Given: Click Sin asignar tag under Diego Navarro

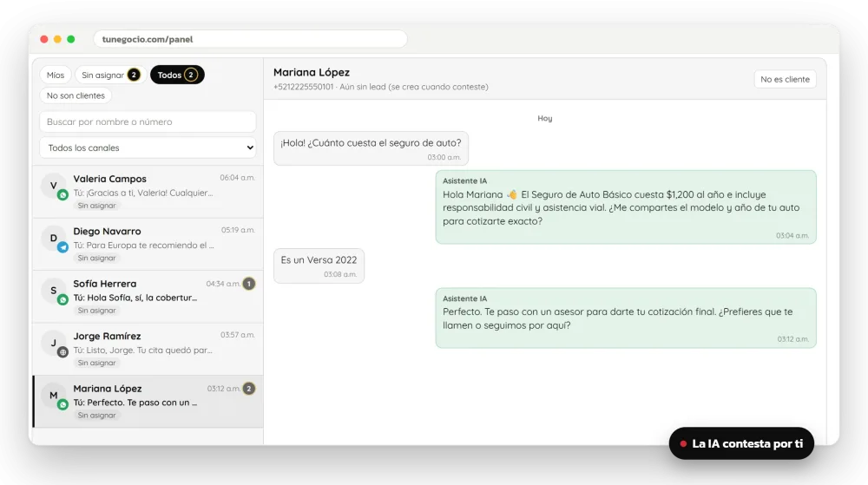Looking at the screenshot, I should [97, 258].
